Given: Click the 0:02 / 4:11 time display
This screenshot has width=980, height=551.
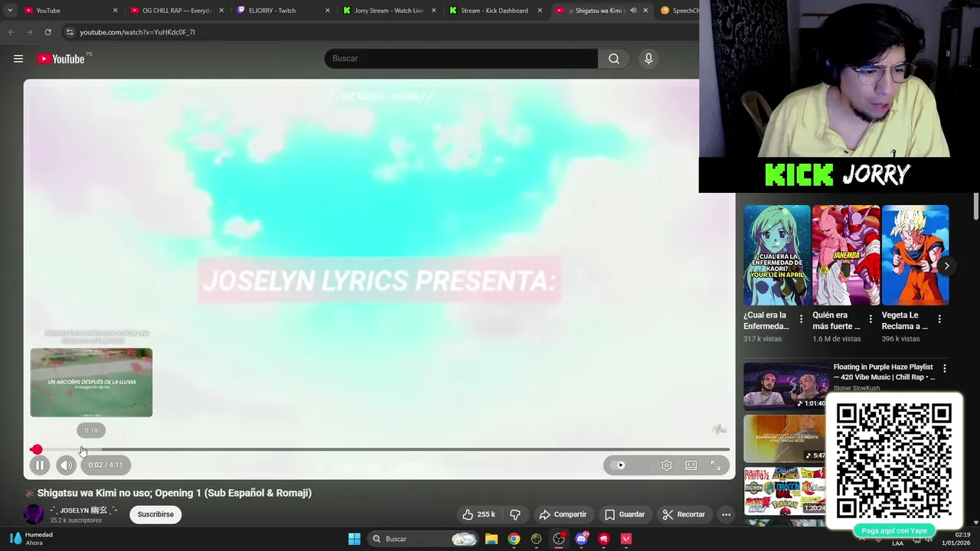Looking at the screenshot, I should click(106, 465).
